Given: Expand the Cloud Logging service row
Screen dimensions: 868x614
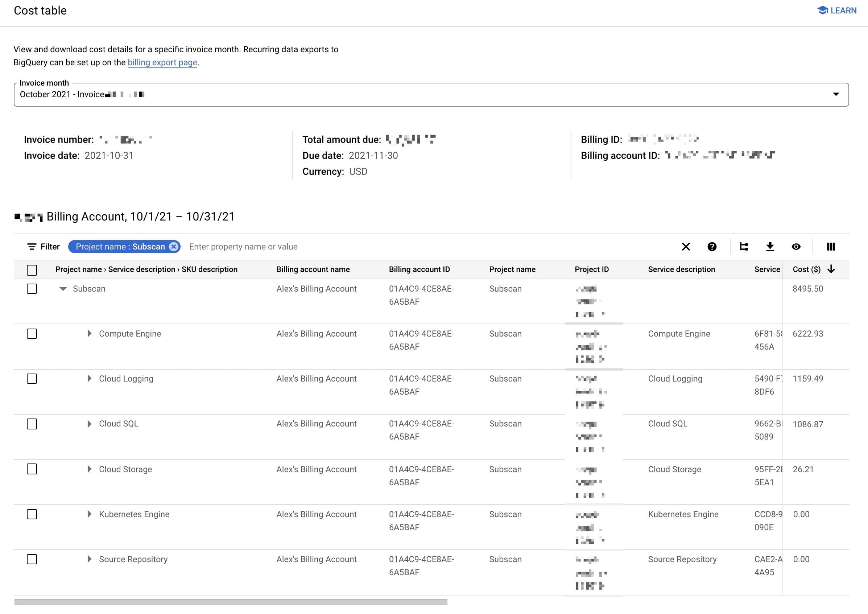Looking at the screenshot, I should point(89,379).
